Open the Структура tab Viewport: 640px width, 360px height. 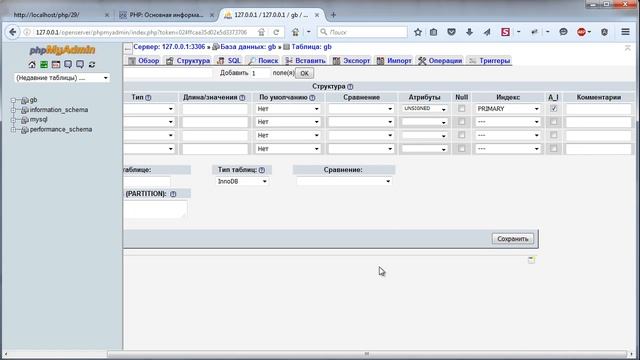[x=188, y=60]
